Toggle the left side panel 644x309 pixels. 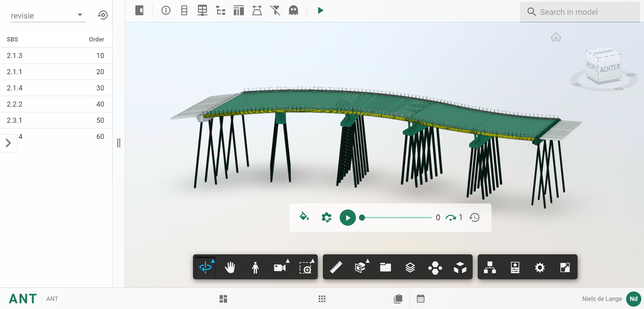coord(139,11)
